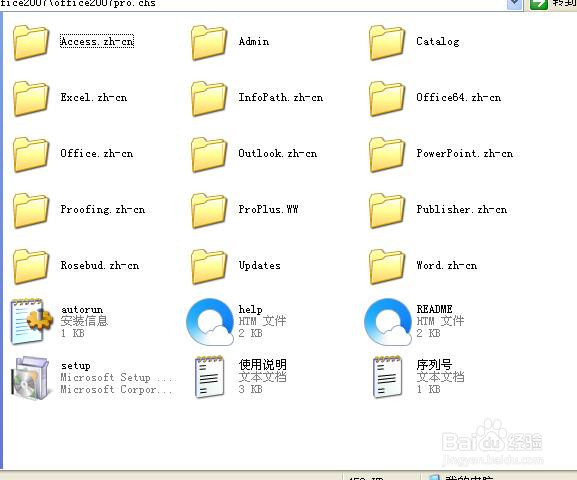Select the InfoPath.zh-cn folder icon
Viewport: 577px width, 480px height.
(x=209, y=99)
